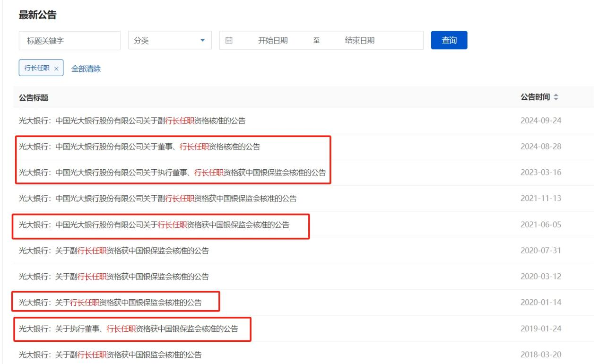Open the 2020-07-31 副行长任职 announcement
Image resolution: width=599 pixels, height=364 pixels.
click(x=113, y=251)
